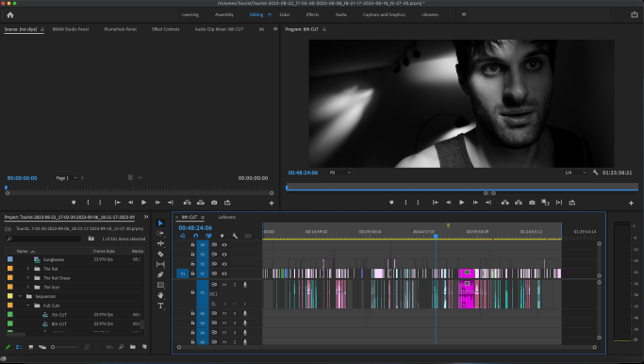Collapse the Full Cuts bin
The height and width of the screenshot is (364, 644).
click(x=28, y=306)
